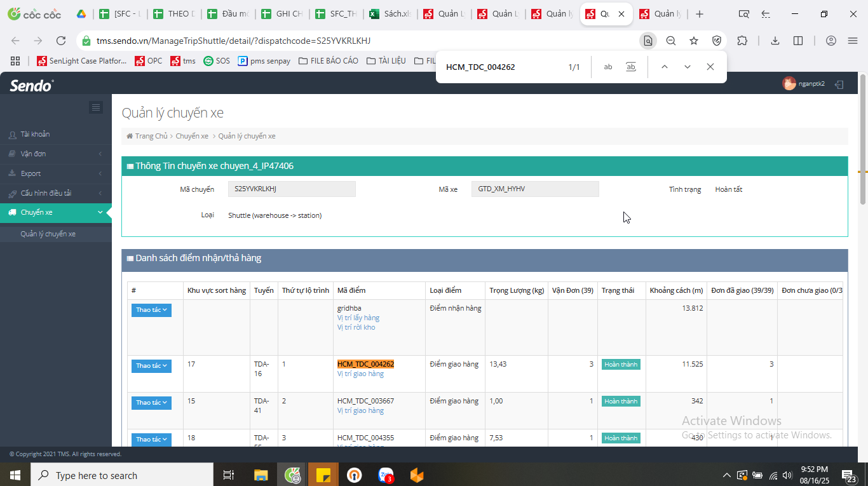Viewport: 868px width, 486px height.
Task: Open the bookmarks apps grid icon
Action: (15, 61)
